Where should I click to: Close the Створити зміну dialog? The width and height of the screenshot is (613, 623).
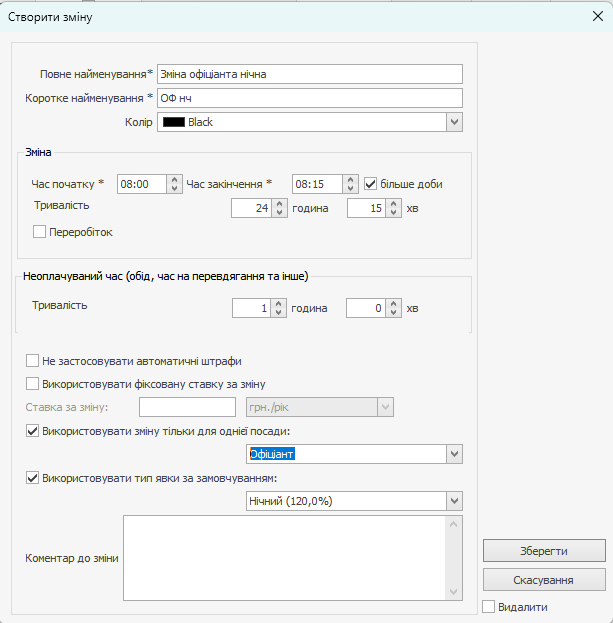coord(597,15)
